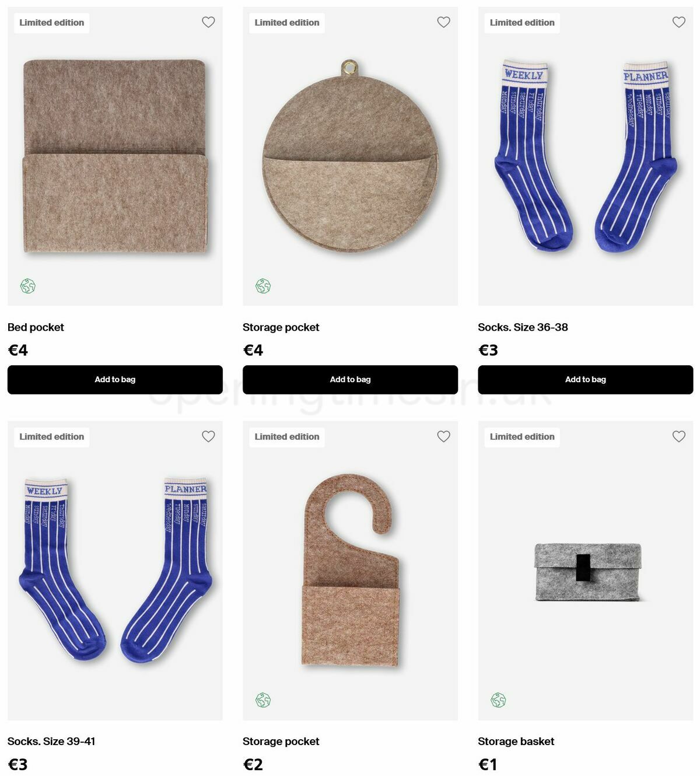Image resolution: width=700 pixels, height=776 pixels.
Task: Click green globe icon on Bed pocket
Action: coord(28,286)
